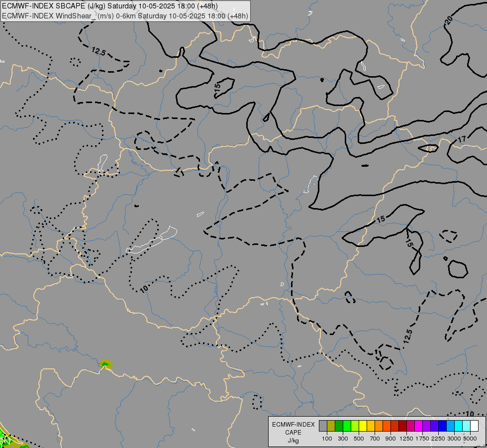Click the J/kg unit label in the legend

[x=293, y=441]
